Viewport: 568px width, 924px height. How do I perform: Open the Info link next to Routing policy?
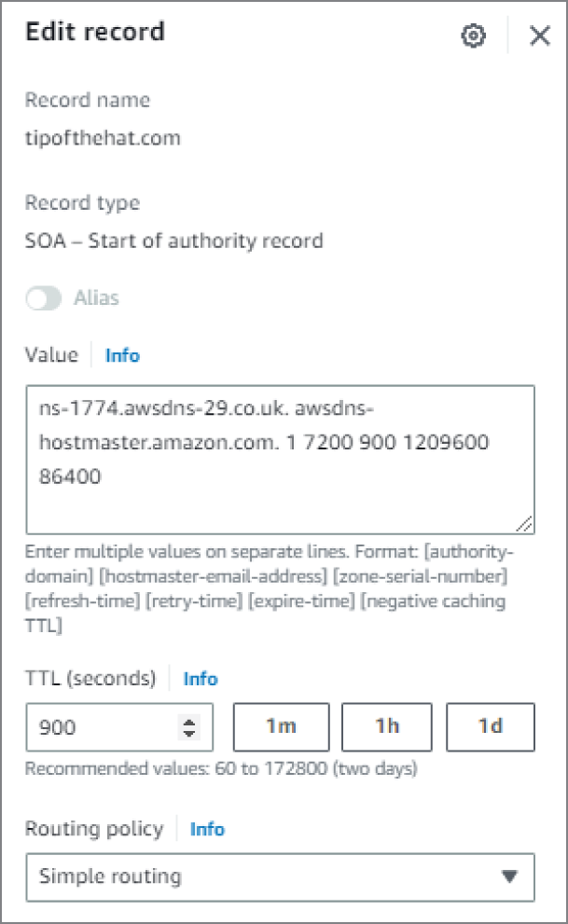tap(207, 829)
